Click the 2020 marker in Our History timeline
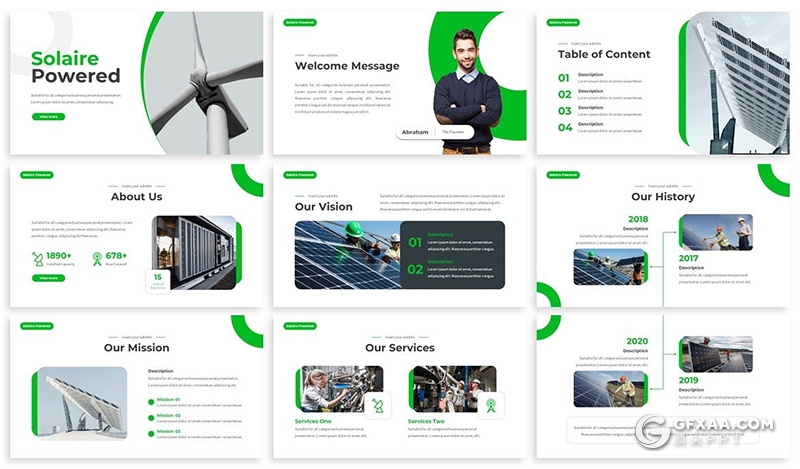The image size is (800, 469). tap(637, 341)
